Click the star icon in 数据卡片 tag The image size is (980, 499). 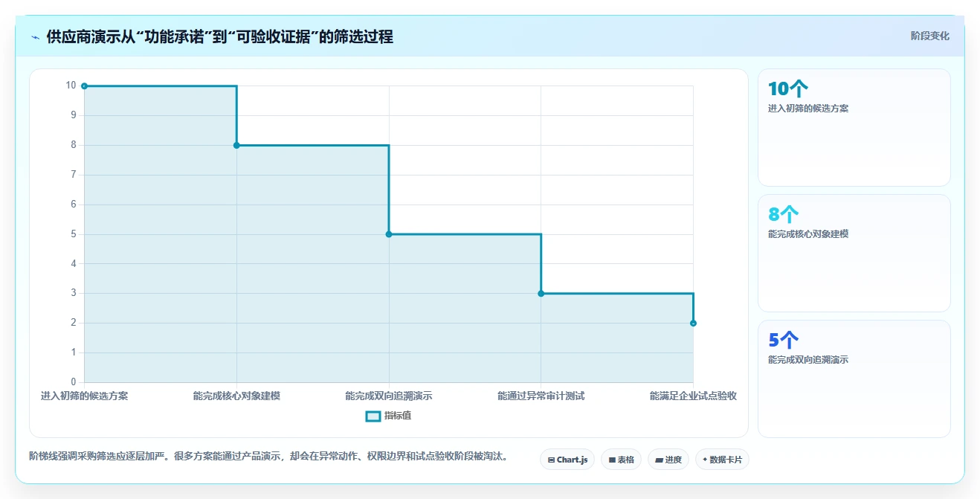coord(705,460)
